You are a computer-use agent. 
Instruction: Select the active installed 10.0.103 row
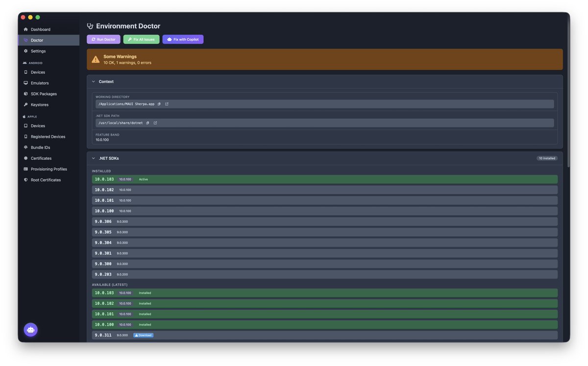coord(324,179)
